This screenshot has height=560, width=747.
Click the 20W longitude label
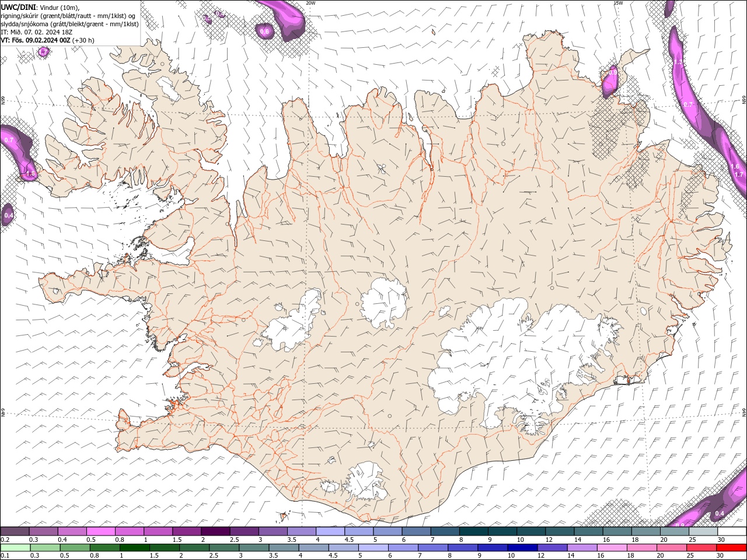click(x=310, y=3)
